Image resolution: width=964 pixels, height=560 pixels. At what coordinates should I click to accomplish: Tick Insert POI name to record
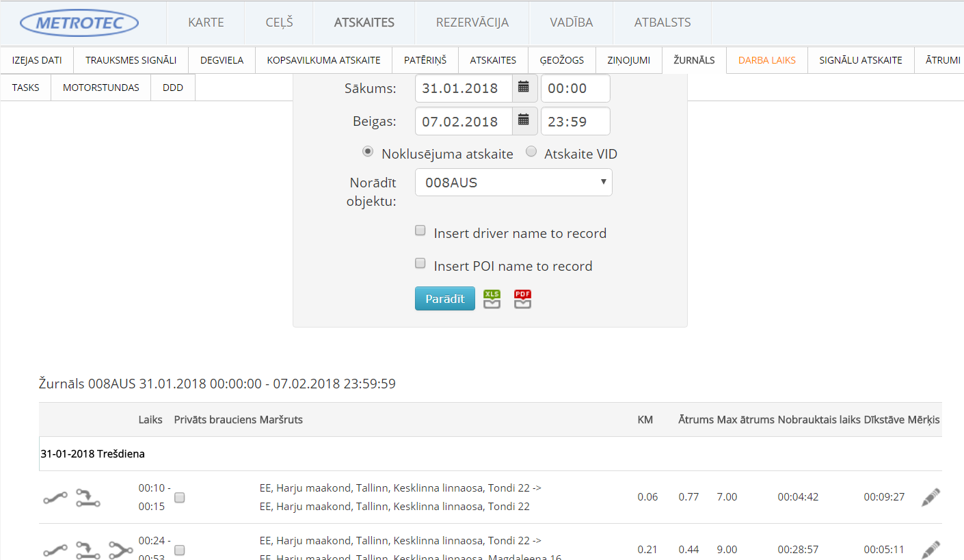point(420,264)
